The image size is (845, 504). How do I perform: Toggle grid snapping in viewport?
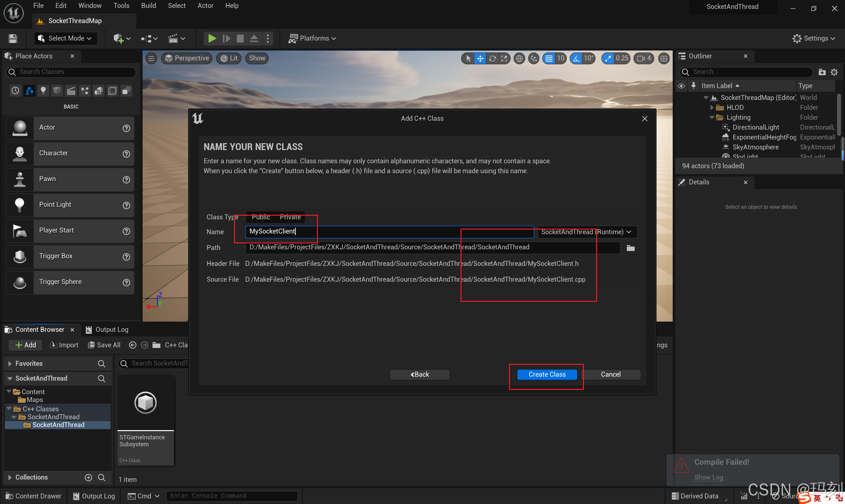548,58
